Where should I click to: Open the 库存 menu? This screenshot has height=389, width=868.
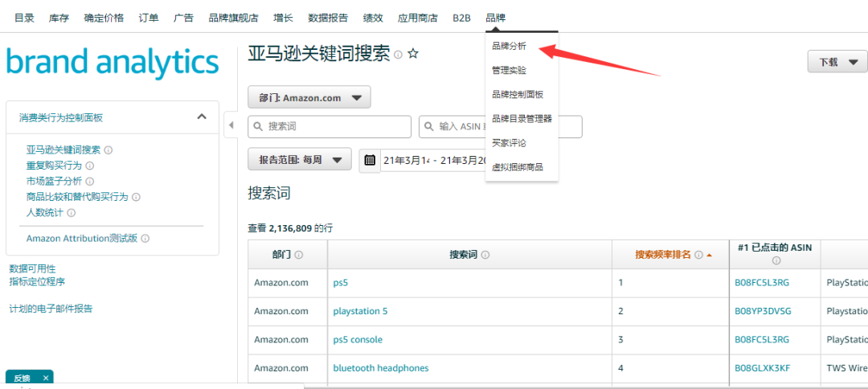click(x=59, y=18)
